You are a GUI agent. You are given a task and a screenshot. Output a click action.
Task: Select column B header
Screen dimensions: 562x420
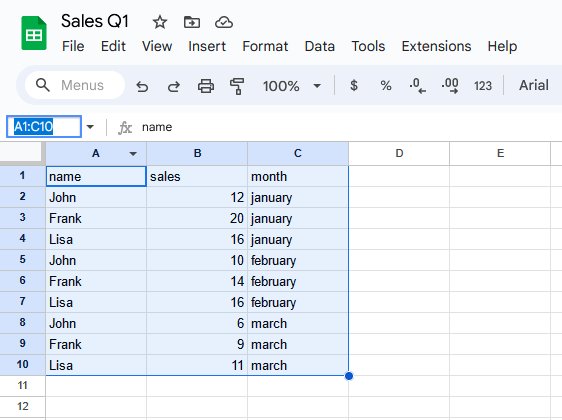pyautogui.click(x=197, y=154)
